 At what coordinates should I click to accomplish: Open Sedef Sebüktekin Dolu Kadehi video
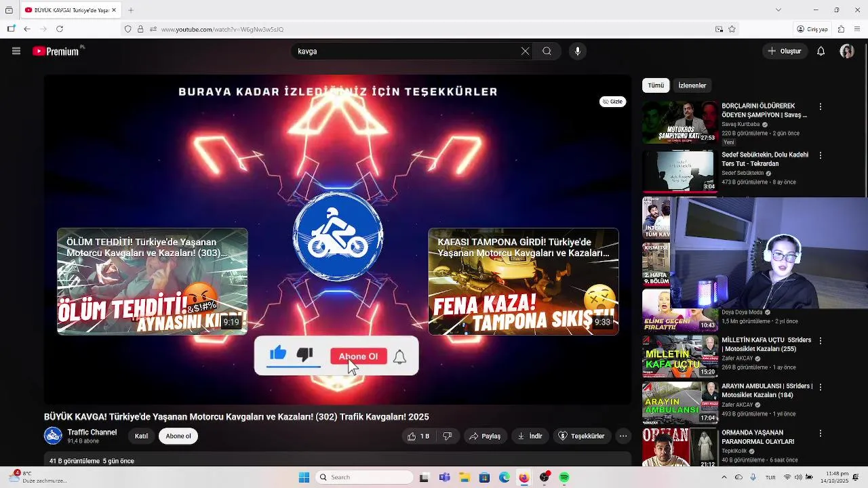coord(765,159)
